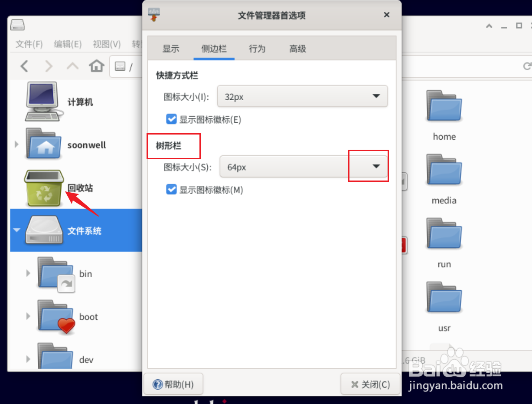This screenshot has width=532, height=404.
Task: Switch to the 高级 tab
Action: coord(297,49)
